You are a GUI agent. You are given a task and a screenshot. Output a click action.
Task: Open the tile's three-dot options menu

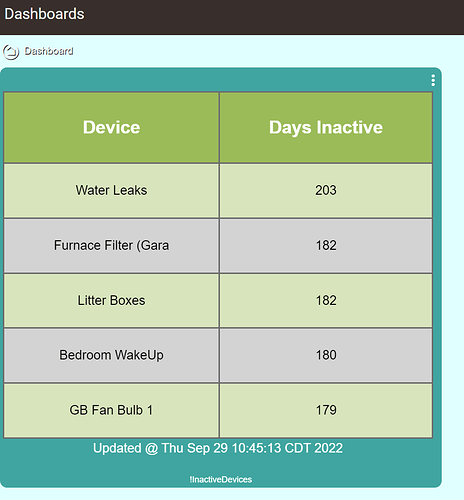click(x=433, y=80)
